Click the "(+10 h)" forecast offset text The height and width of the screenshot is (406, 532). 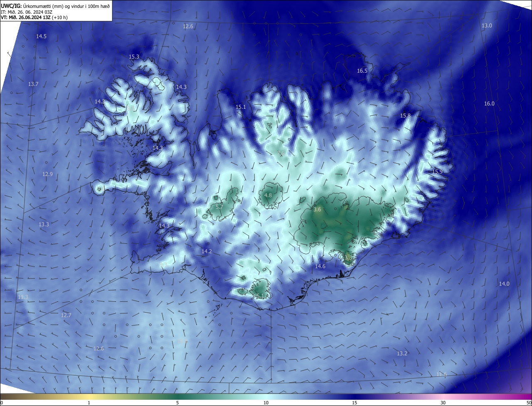[x=60, y=17]
